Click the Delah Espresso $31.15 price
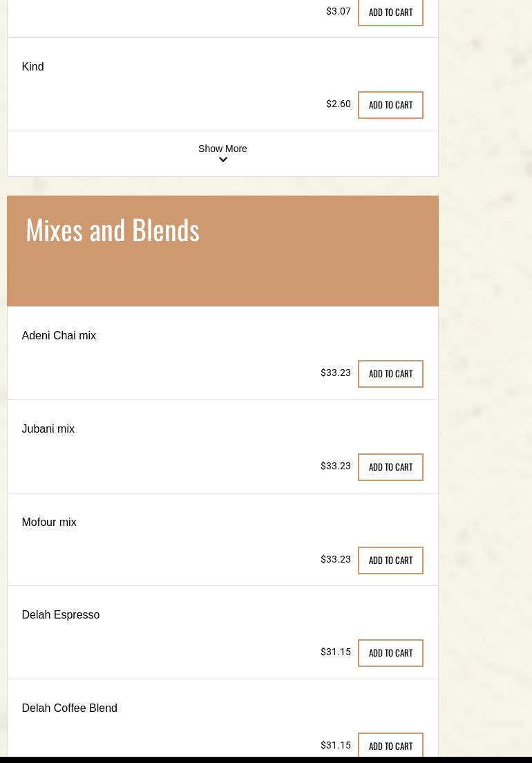Screen dimensions: 532x763 click(335, 652)
